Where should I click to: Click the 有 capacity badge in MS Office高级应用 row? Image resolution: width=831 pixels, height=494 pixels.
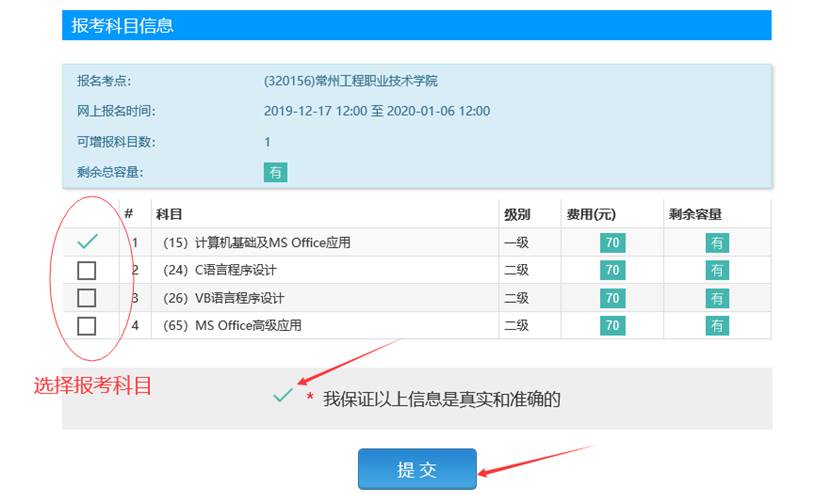[x=717, y=325]
